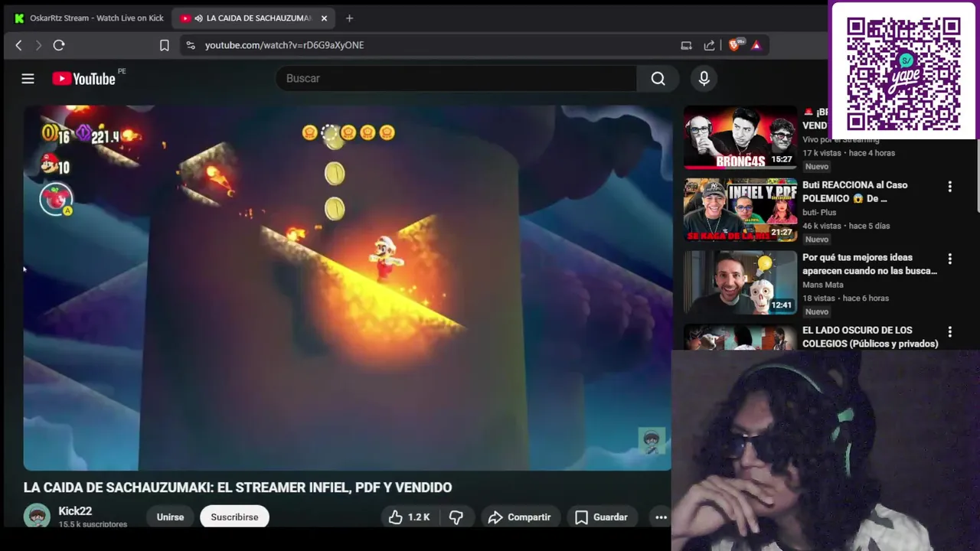
Task: Open the BRONCAS thumbnail video
Action: (x=740, y=138)
